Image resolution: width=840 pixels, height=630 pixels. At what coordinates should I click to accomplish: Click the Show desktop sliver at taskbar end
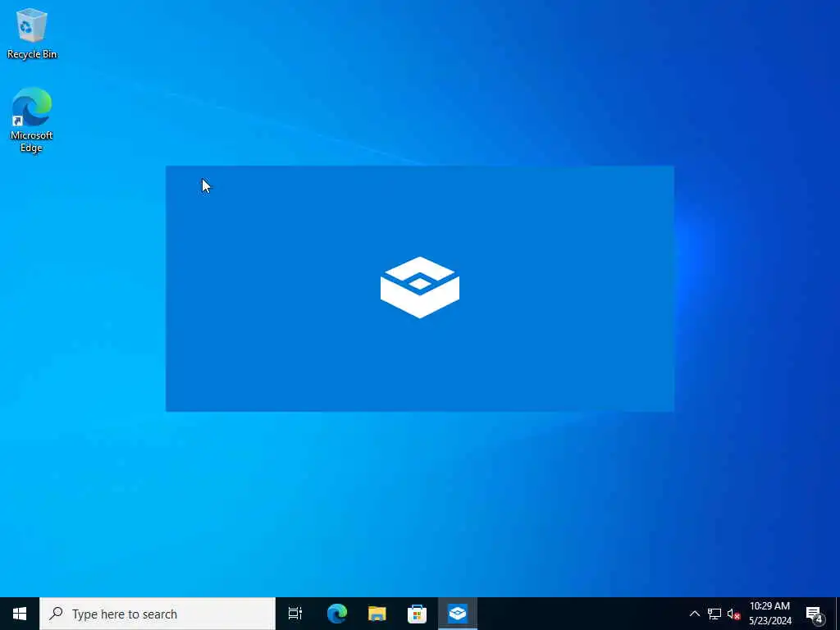point(838,614)
